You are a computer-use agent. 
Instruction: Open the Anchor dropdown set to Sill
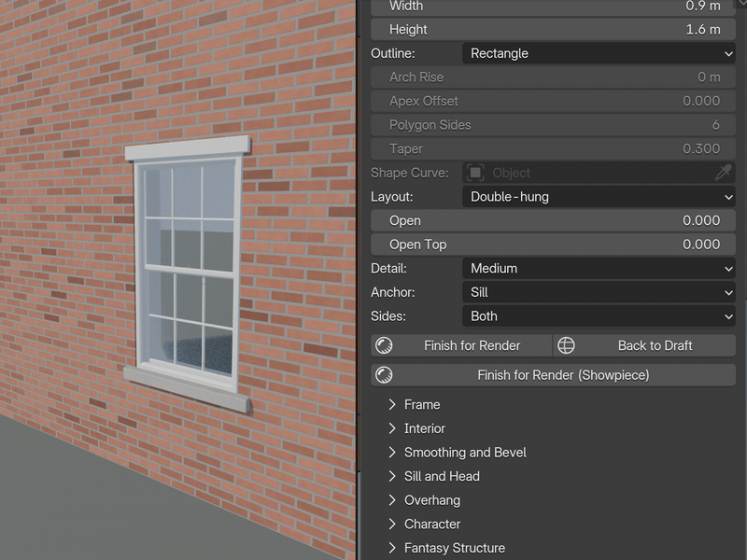[599, 292]
